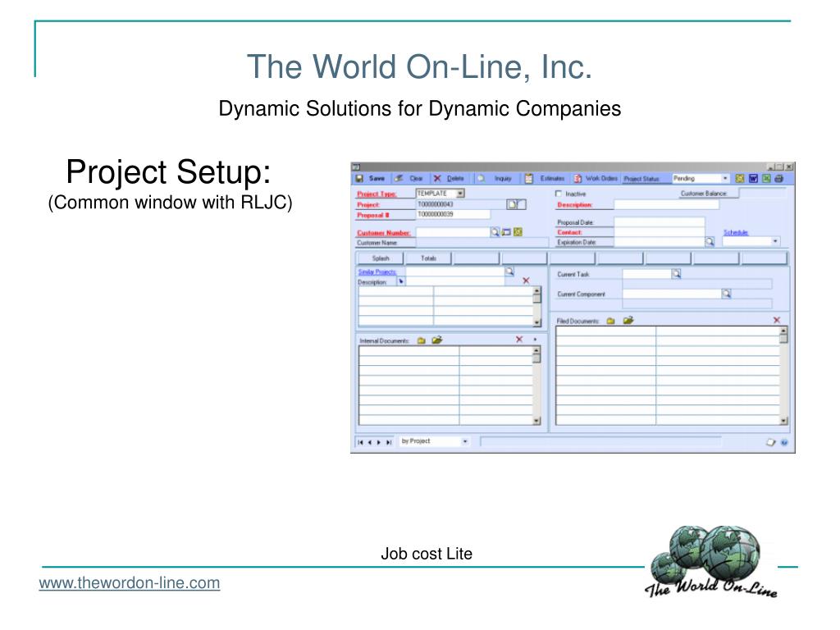Click the Proposal # input field
Screen dimensions: 840x630
[453, 214]
